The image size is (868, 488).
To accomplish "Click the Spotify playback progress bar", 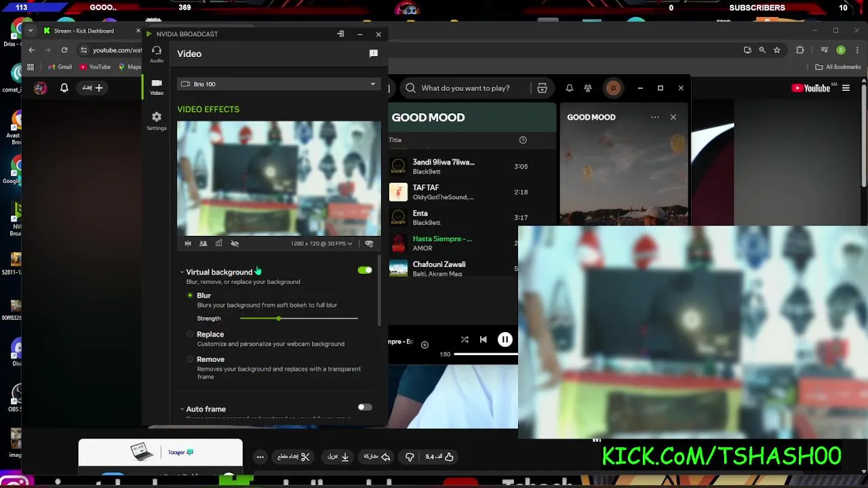I will pos(486,354).
